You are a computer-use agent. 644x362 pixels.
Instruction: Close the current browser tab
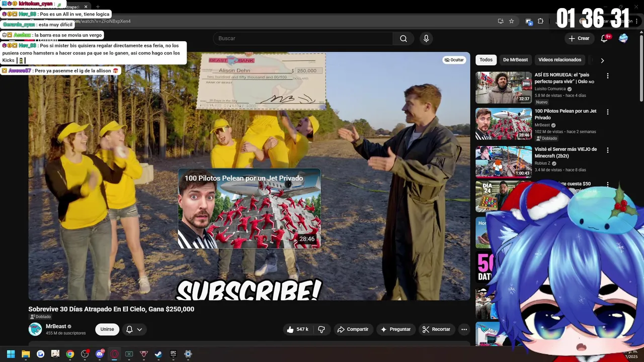tap(86, 7)
